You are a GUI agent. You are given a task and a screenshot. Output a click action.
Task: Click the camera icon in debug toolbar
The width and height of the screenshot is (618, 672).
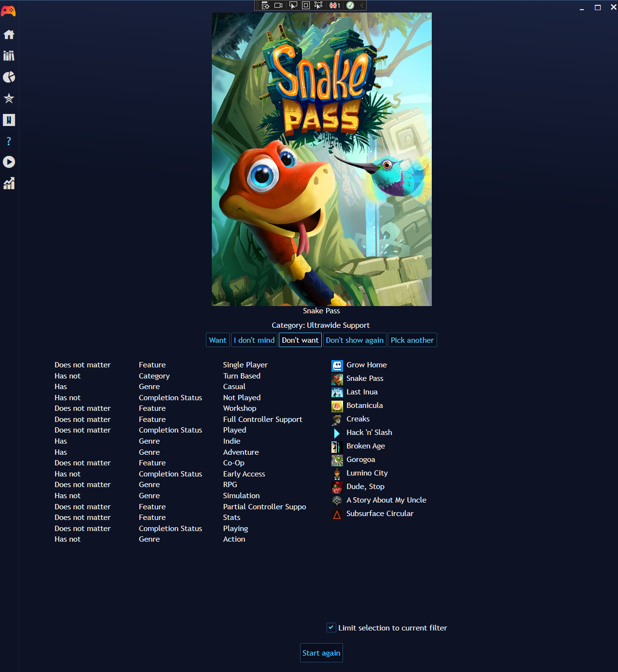click(x=278, y=5)
